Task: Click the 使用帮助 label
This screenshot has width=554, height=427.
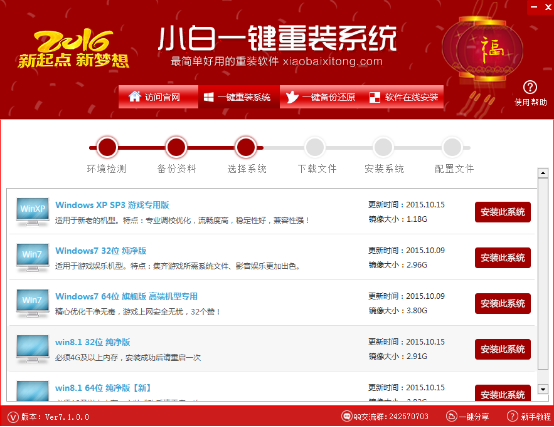Action: [530, 102]
